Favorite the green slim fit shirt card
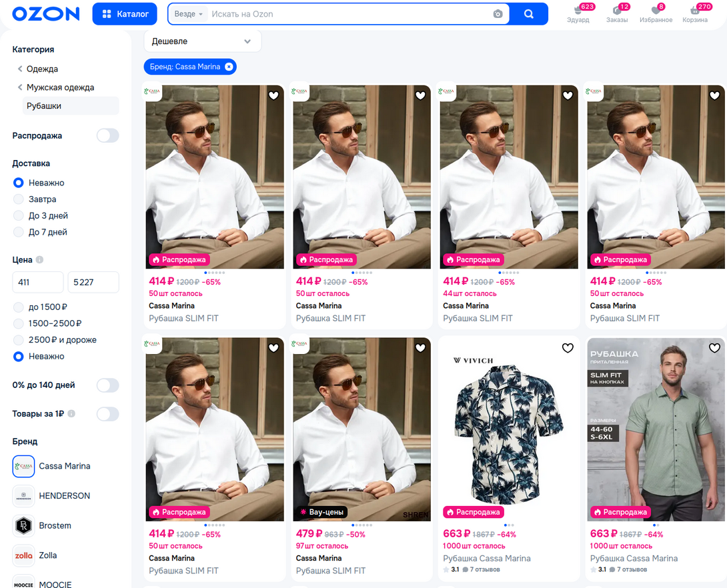727x588 pixels. click(x=714, y=348)
